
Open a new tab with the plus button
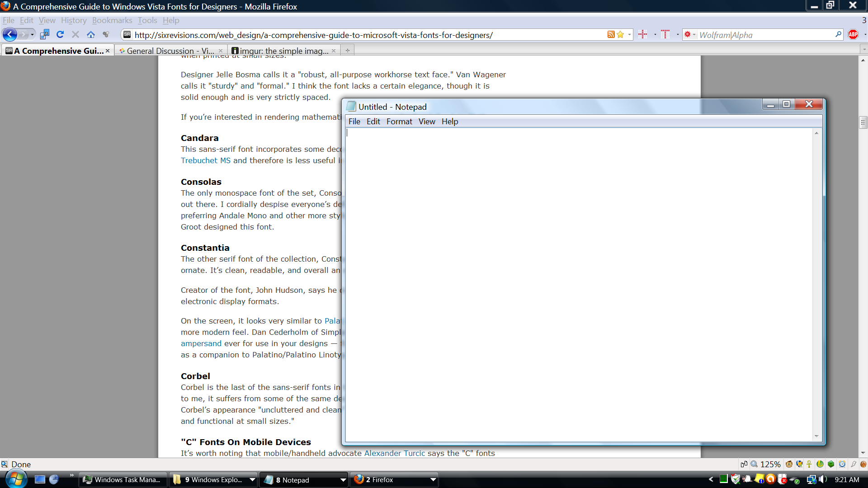(x=348, y=51)
